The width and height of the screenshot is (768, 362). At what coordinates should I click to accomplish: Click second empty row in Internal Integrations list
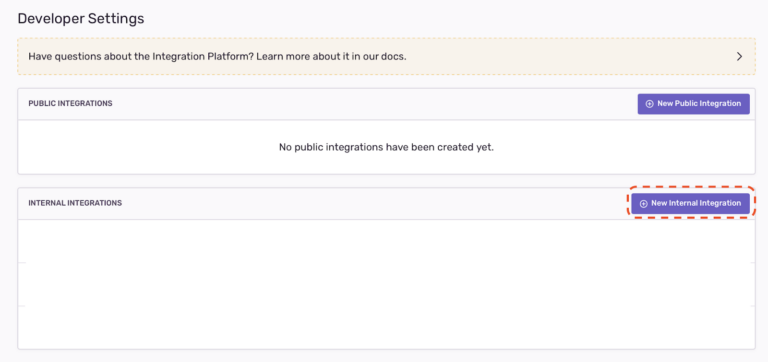[386, 284]
